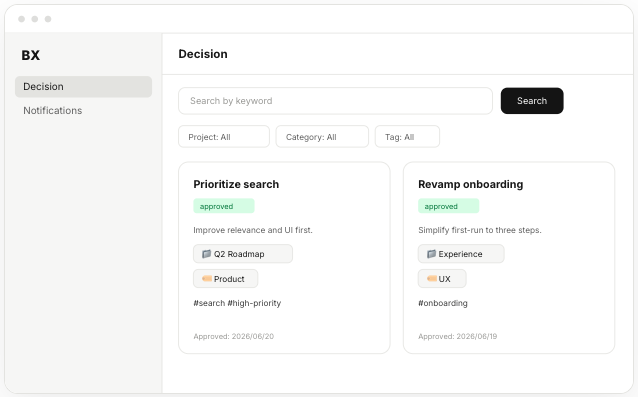Open the Category: All filter
The height and width of the screenshot is (397, 638).
tap(322, 137)
